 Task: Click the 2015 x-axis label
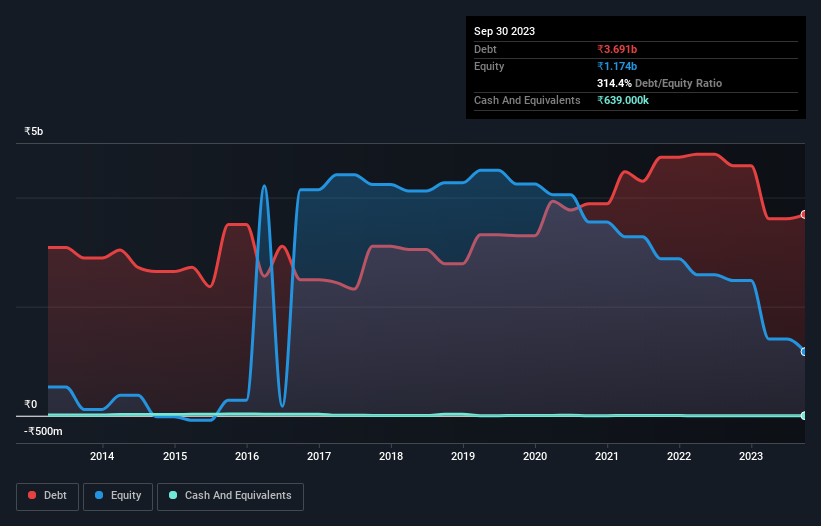pyautogui.click(x=175, y=456)
